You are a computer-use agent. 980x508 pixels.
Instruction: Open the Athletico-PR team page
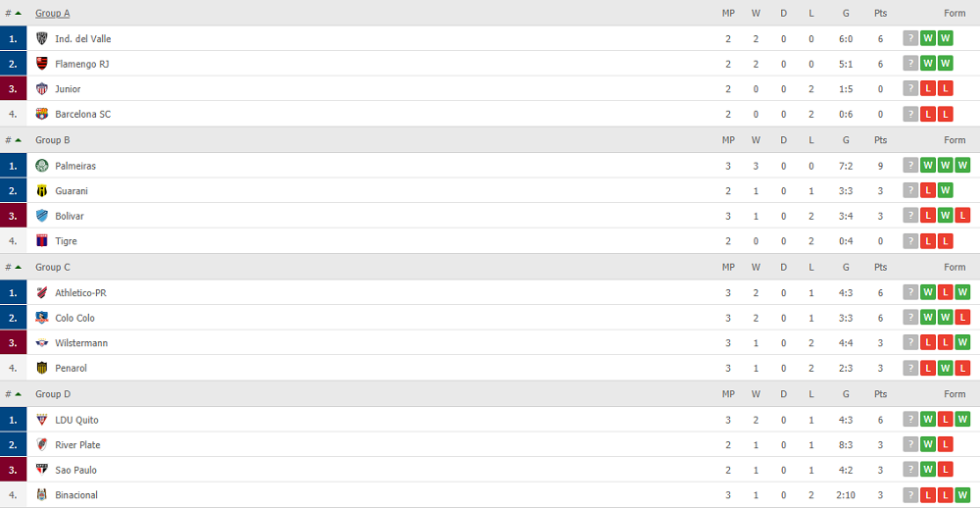click(x=80, y=293)
